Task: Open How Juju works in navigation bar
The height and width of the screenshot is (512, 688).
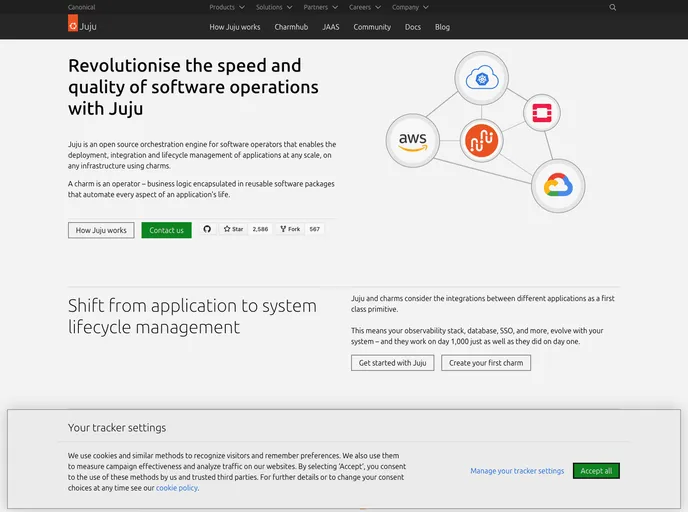Action: coord(235,27)
